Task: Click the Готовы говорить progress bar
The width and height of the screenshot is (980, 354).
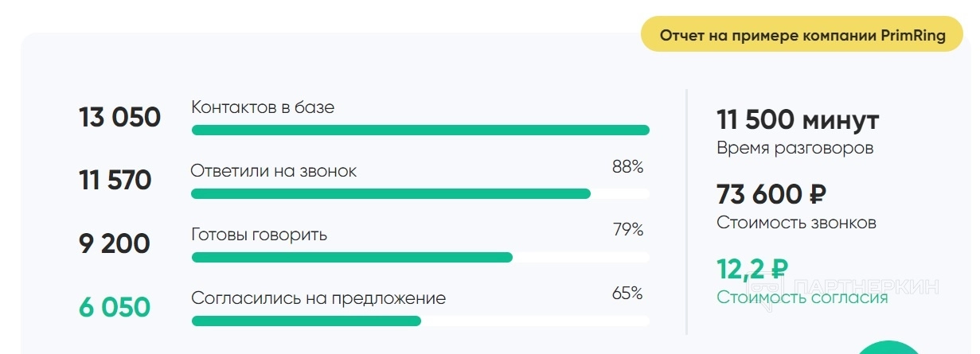Action: point(420,258)
